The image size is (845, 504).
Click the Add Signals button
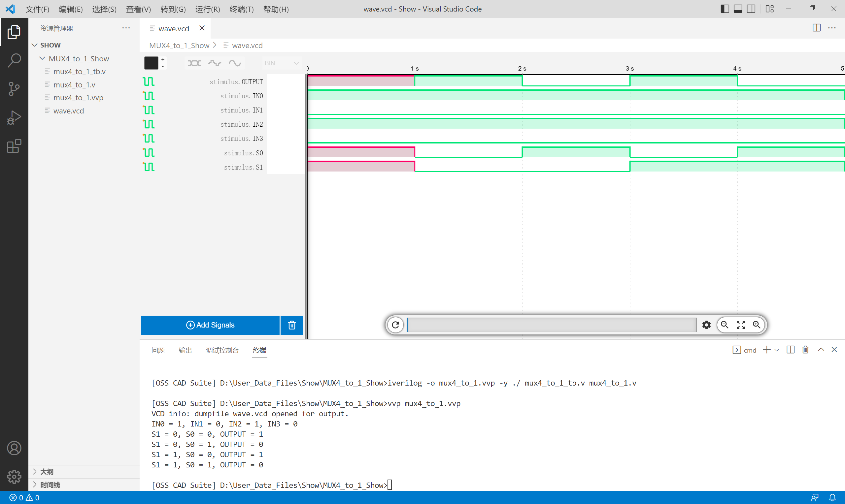tap(210, 325)
